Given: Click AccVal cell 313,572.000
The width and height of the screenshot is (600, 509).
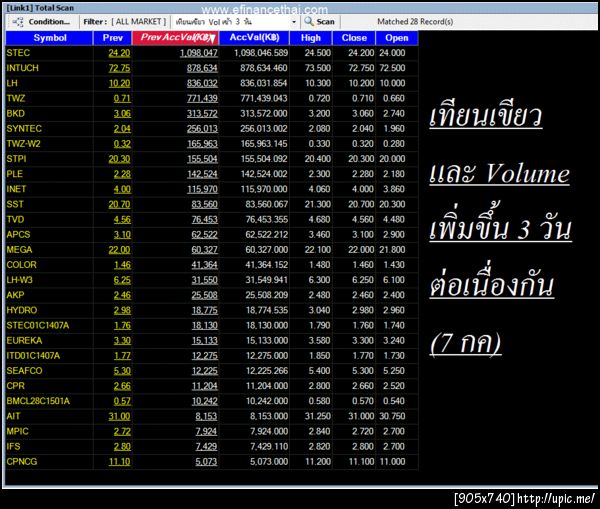Looking at the screenshot, I should pyautogui.click(x=264, y=113).
